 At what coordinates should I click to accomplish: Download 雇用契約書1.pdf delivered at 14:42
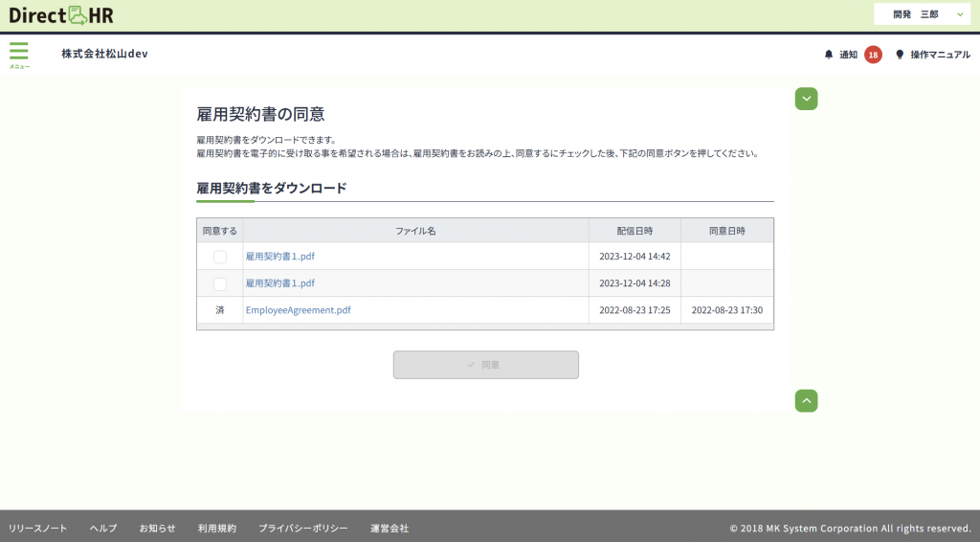(x=280, y=257)
